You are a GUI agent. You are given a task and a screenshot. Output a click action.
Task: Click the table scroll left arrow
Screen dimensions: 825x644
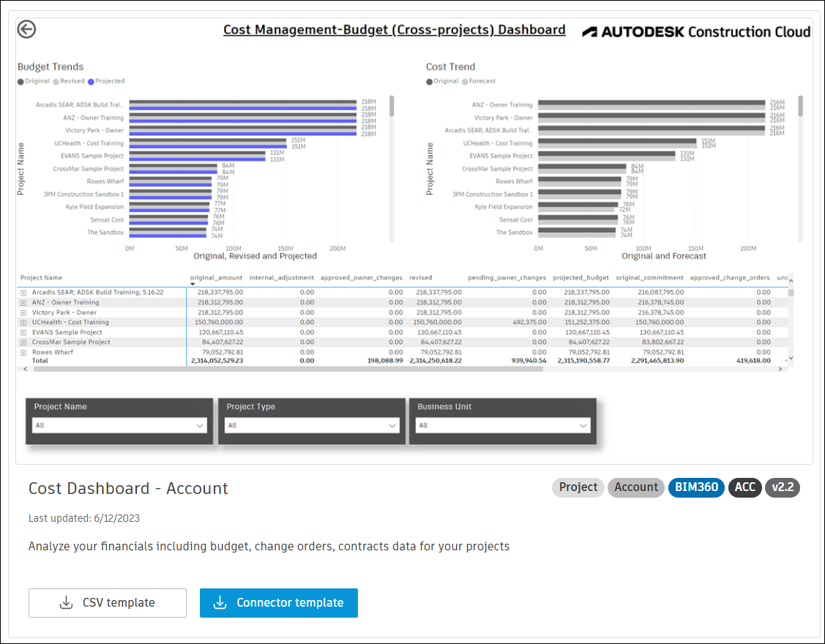coord(25,369)
